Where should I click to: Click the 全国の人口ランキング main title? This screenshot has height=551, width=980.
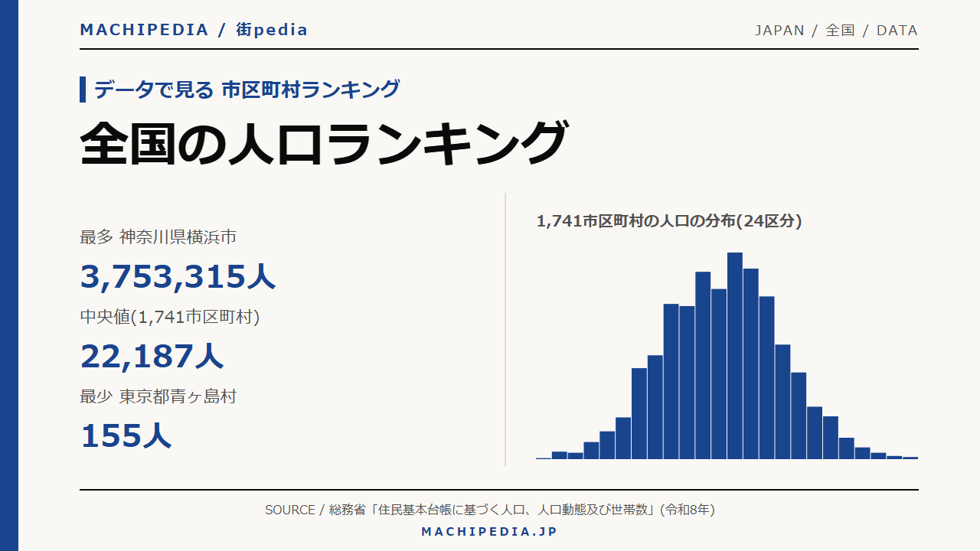tap(325, 143)
